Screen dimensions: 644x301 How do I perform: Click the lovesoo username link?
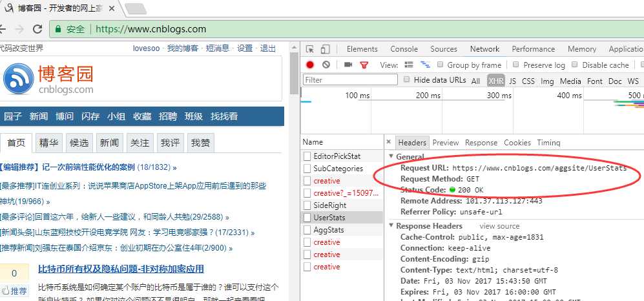(146, 48)
